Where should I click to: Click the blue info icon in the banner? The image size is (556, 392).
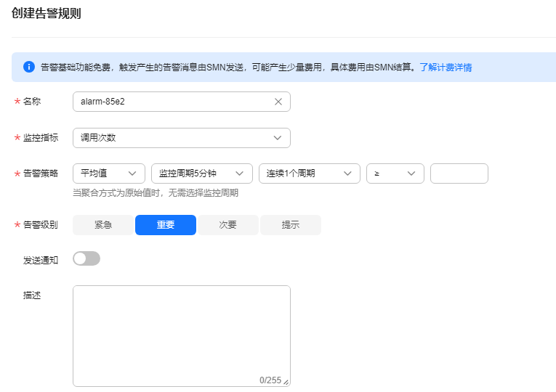pyautogui.click(x=29, y=67)
